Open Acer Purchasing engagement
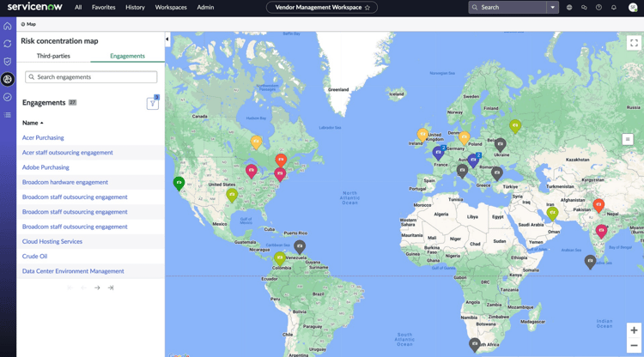 click(x=43, y=137)
